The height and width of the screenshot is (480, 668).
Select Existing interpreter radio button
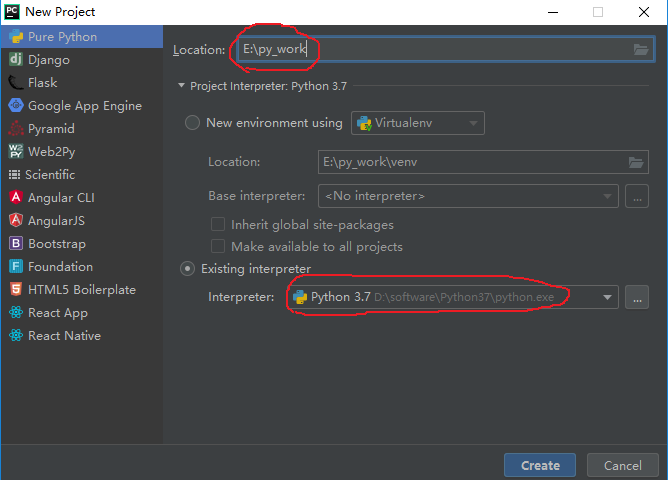tap(187, 269)
